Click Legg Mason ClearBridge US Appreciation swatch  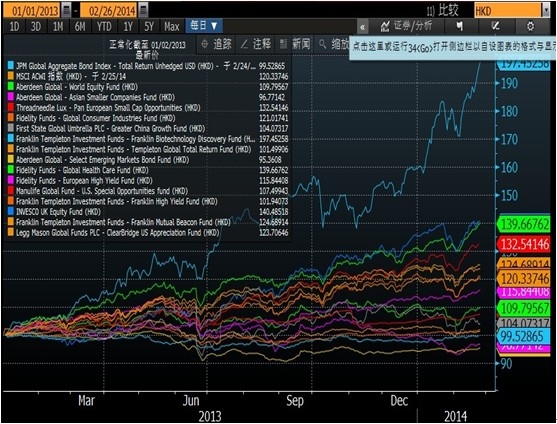11,233
